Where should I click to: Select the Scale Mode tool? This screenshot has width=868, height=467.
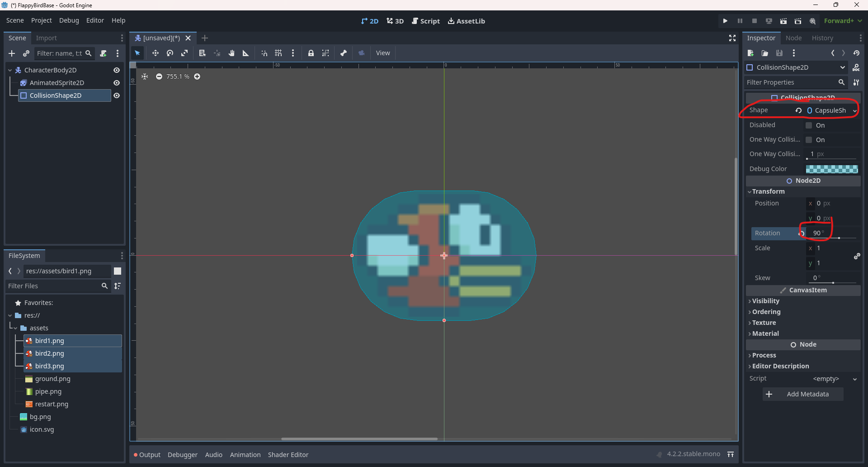[184, 53]
